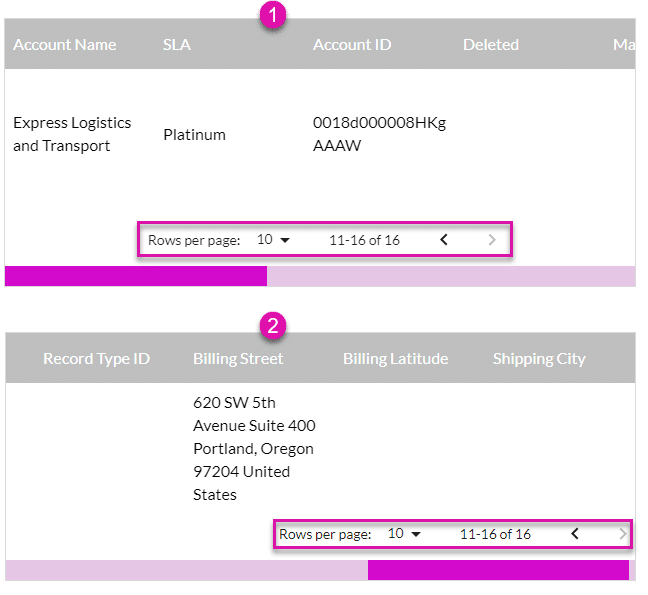
Task: Go to next page in second table
Action: coord(623,534)
